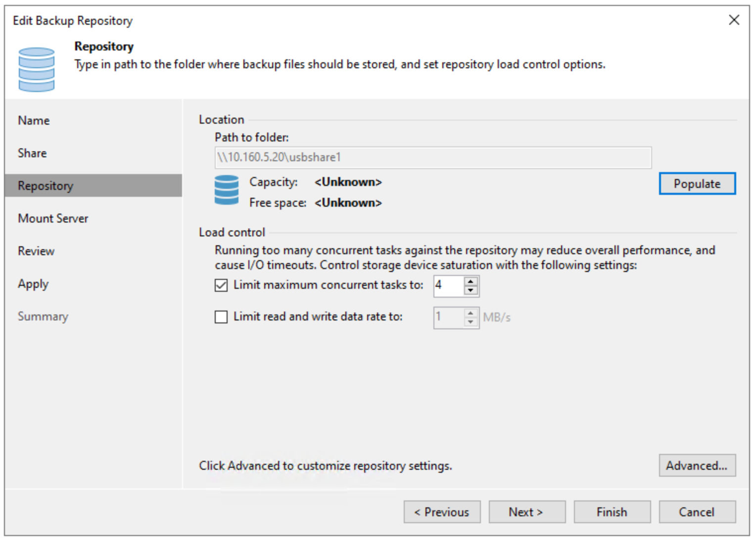756x540 pixels.
Task: Cancel the repository edit
Action: [697, 512]
